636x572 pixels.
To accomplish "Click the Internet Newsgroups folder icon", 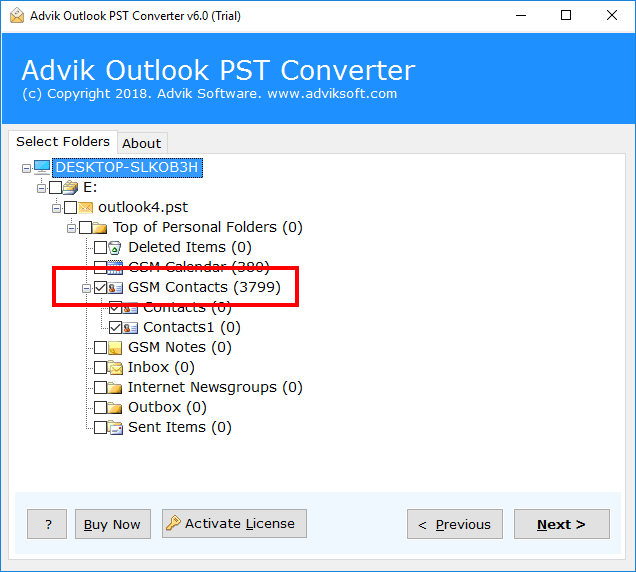I will click(x=115, y=387).
